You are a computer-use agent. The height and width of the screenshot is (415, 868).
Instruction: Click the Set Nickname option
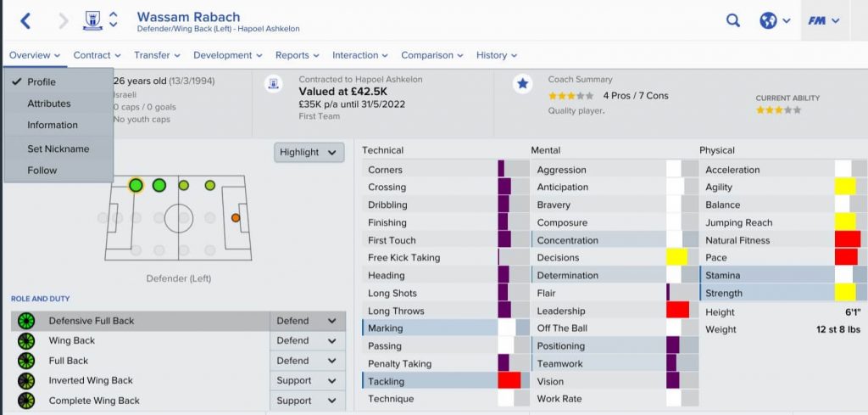click(58, 149)
